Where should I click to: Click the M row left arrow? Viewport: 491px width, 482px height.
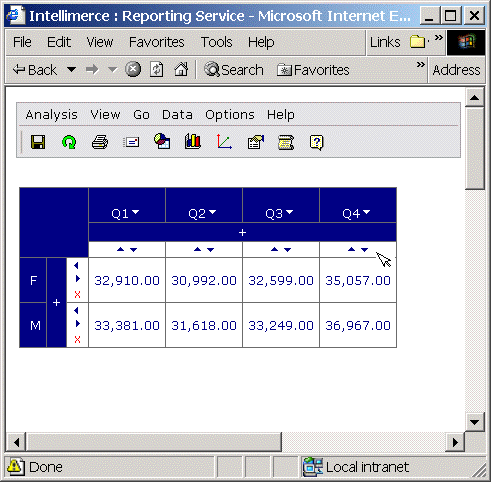click(76, 311)
